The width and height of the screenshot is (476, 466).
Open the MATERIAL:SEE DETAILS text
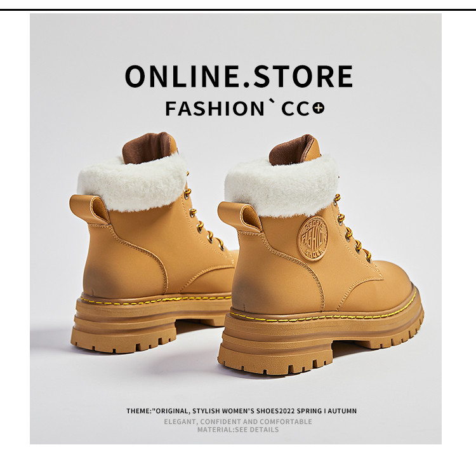point(238,430)
